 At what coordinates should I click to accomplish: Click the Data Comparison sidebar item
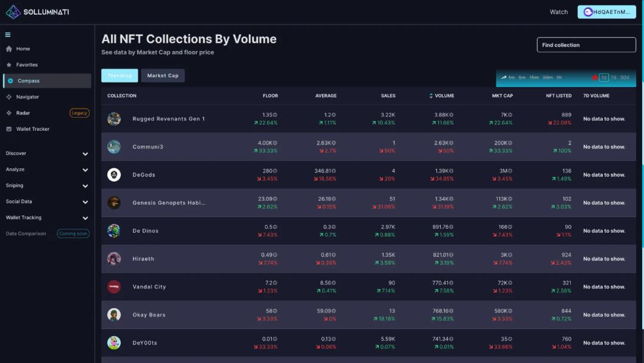click(26, 233)
